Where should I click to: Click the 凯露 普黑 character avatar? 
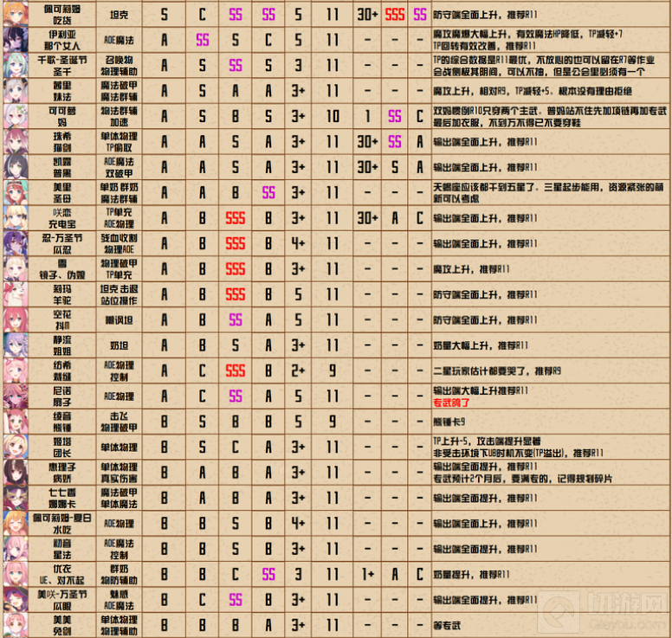[16, 168]
